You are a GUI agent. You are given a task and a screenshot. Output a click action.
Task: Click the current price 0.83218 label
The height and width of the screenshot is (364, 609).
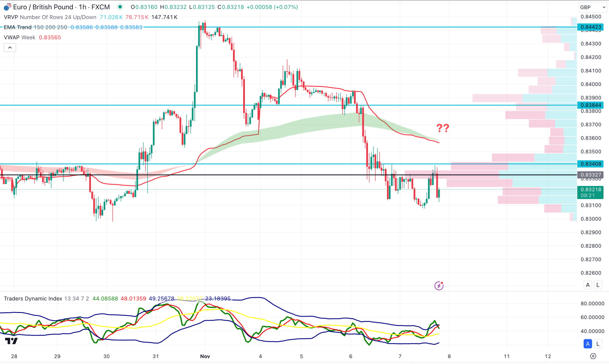point(590,192)
